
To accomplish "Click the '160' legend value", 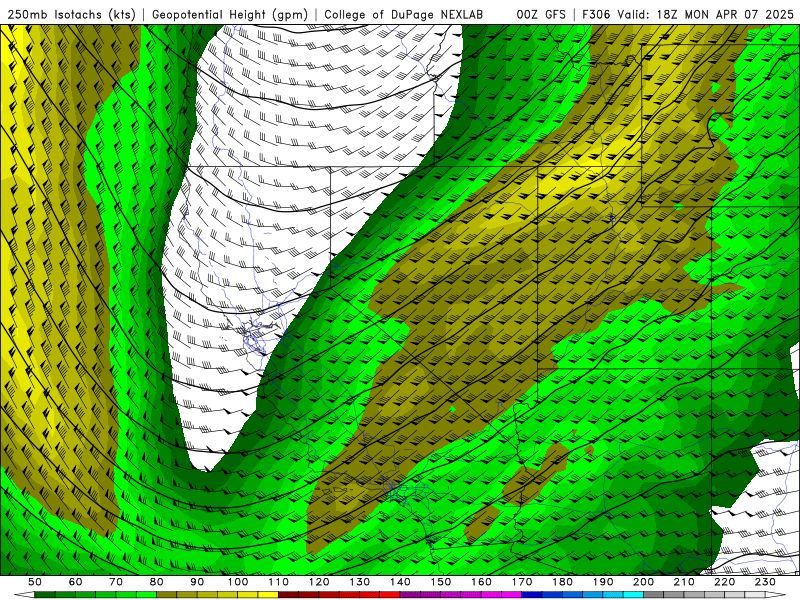I will [481, 582].
